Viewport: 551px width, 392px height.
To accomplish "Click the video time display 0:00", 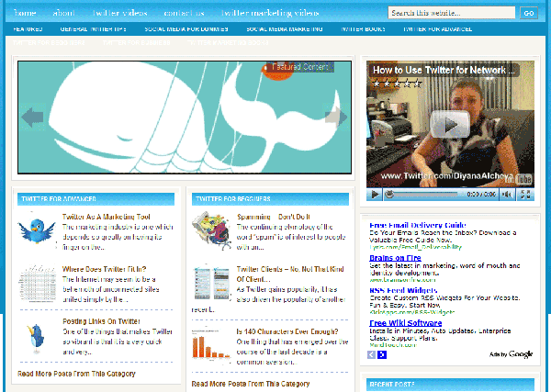I will [481, 195].
